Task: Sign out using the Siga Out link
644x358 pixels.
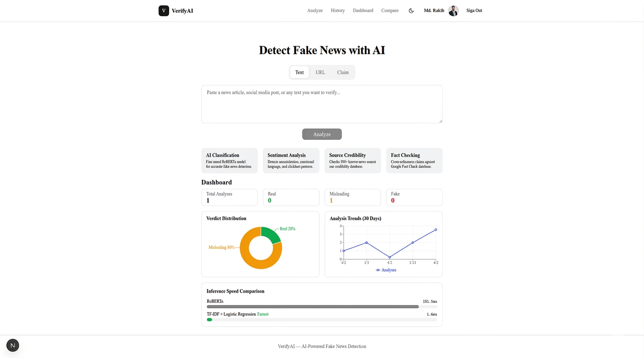Action: (x=474, y=10)
